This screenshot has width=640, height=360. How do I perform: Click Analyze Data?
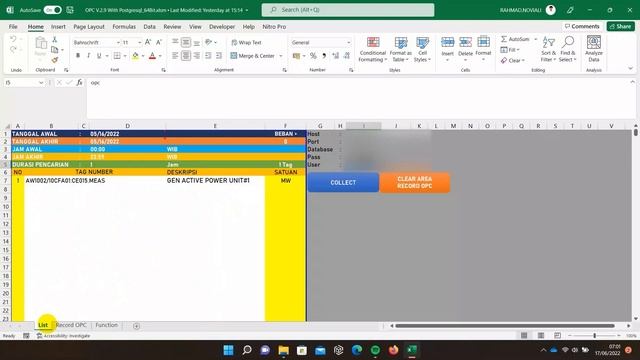(593, 49)
